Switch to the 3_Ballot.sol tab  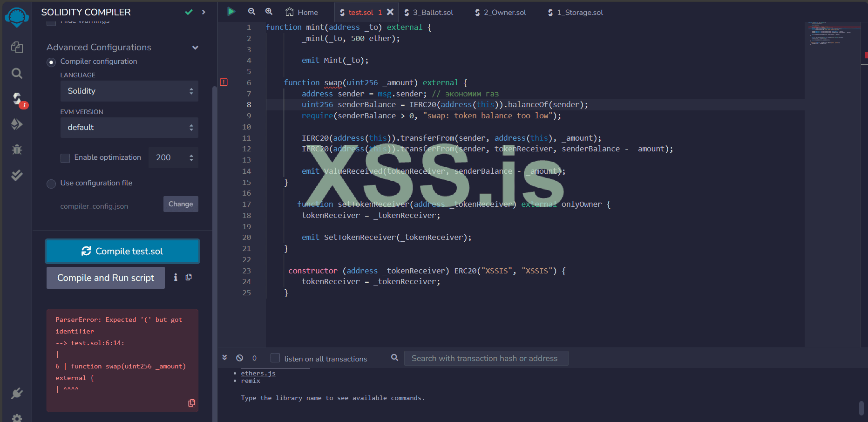(x=428, y=12)
